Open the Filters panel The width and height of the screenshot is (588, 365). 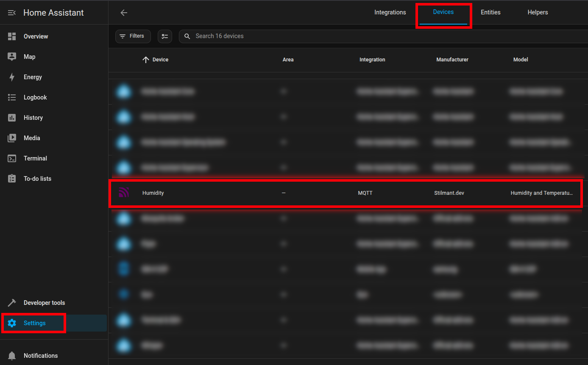133,36
